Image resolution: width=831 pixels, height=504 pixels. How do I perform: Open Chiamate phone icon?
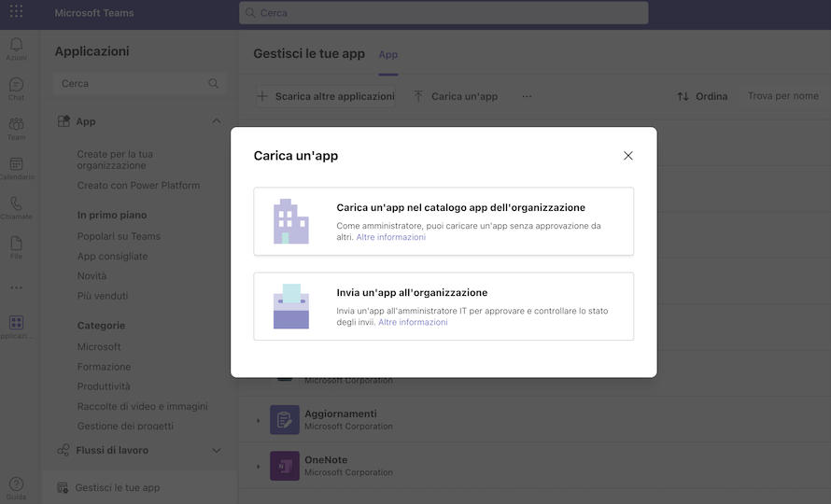point(17,208)
